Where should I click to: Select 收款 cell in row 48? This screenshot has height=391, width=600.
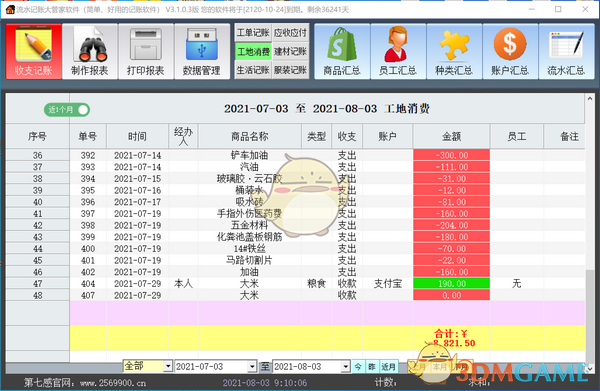click(347, 295)
